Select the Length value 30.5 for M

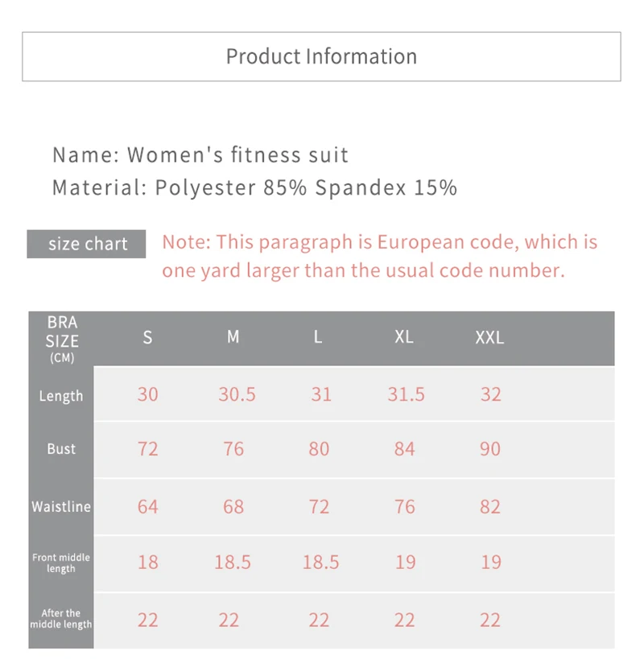[237, 394]
